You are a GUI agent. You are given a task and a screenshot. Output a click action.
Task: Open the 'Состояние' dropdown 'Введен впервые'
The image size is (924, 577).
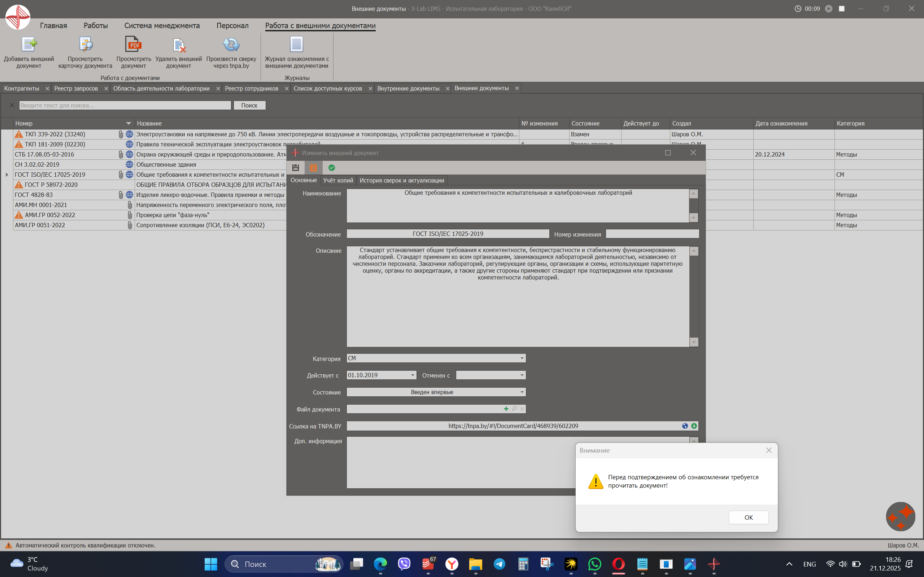coord(522,392)
